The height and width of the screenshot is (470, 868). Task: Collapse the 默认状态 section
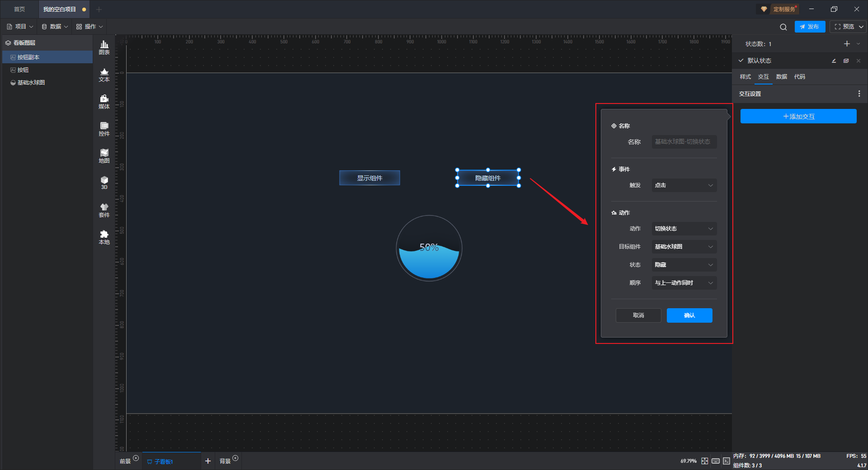[741, 61]
